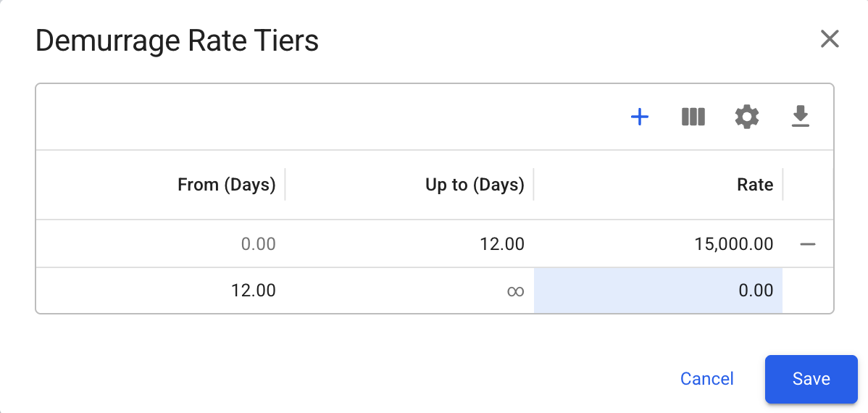
Task: Close the Demurrage Rate Tiers dialog
Action: (x=830, y=39)
